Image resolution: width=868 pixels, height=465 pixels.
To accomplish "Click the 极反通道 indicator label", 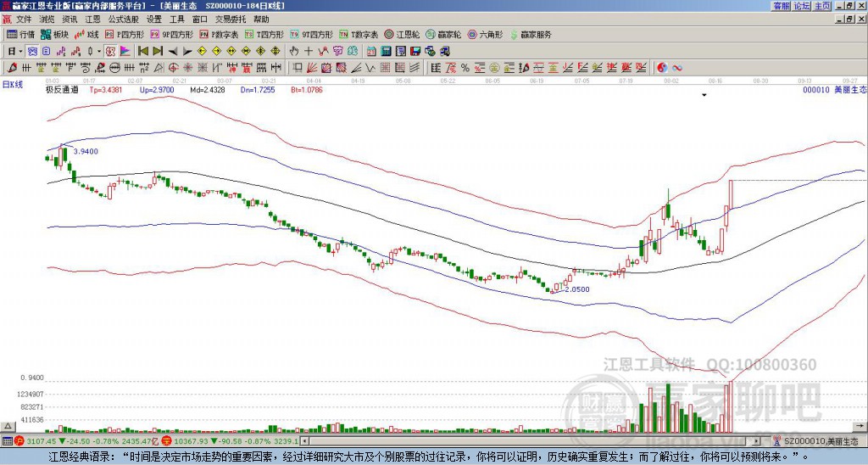I will click(62, 90).
